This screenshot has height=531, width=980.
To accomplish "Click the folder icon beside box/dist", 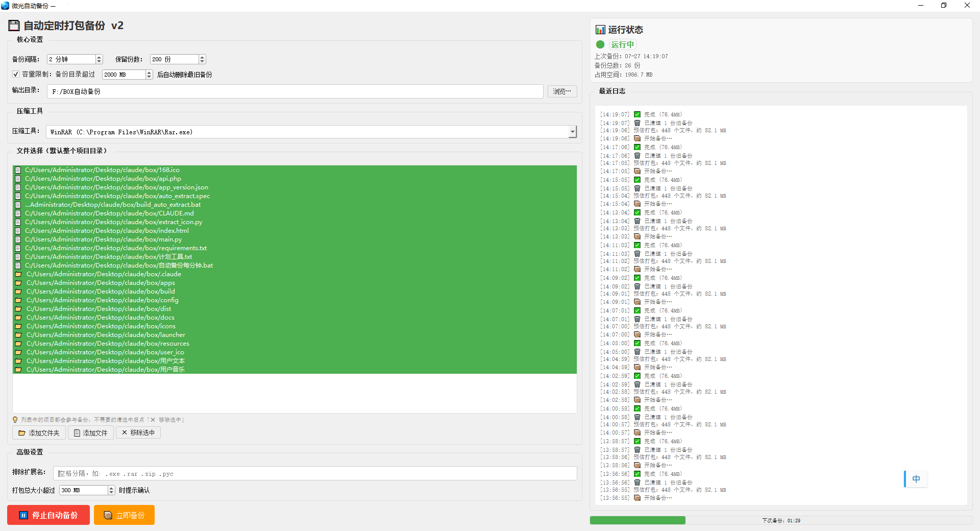I will (x=18, y=309).
